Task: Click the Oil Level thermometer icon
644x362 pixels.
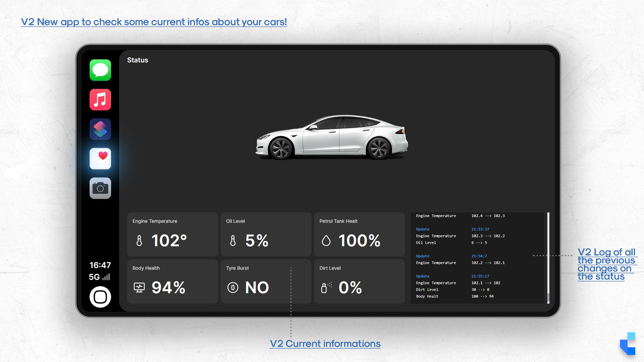Action: click(x=233, y=241)
